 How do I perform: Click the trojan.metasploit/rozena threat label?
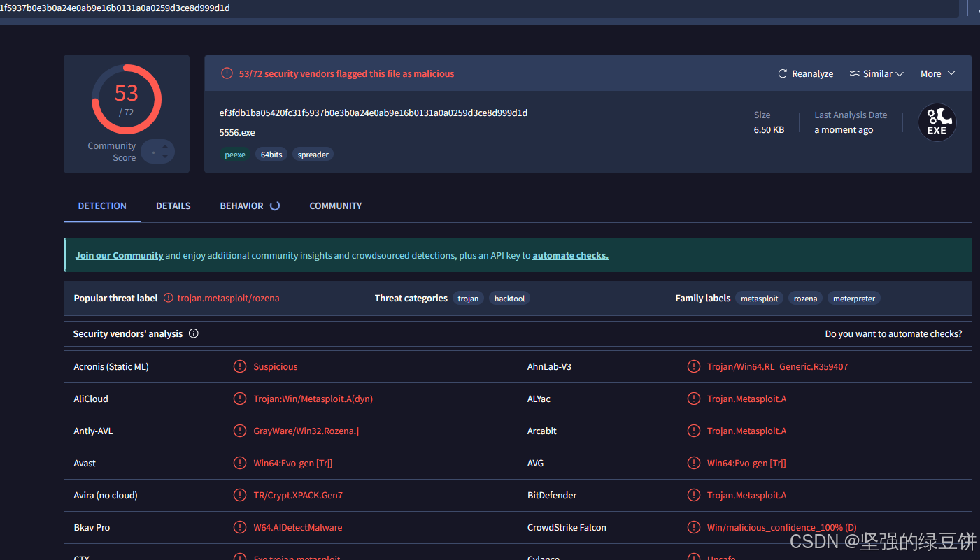point(228,298)
